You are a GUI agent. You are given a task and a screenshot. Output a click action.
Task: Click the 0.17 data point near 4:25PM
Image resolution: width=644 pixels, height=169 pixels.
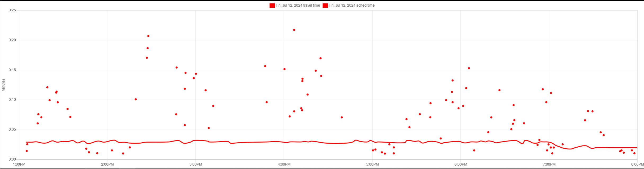(320, 58)
